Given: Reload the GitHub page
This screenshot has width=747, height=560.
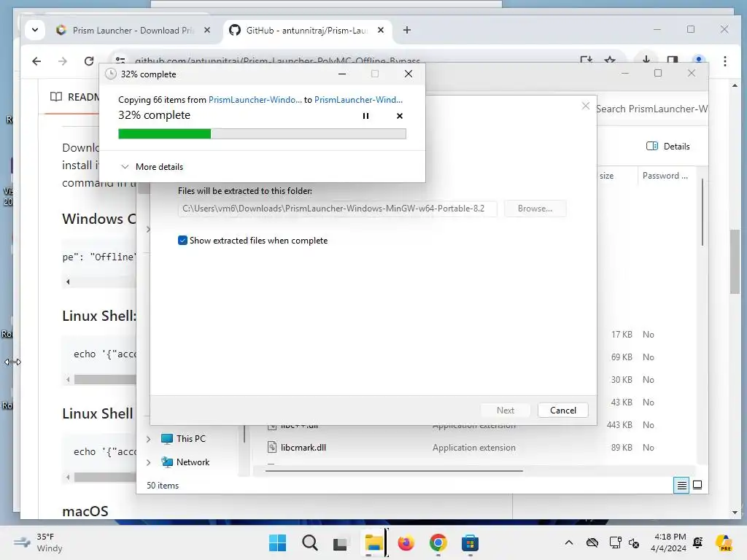Looking at the screenshot, I should (x=88, y=61).
